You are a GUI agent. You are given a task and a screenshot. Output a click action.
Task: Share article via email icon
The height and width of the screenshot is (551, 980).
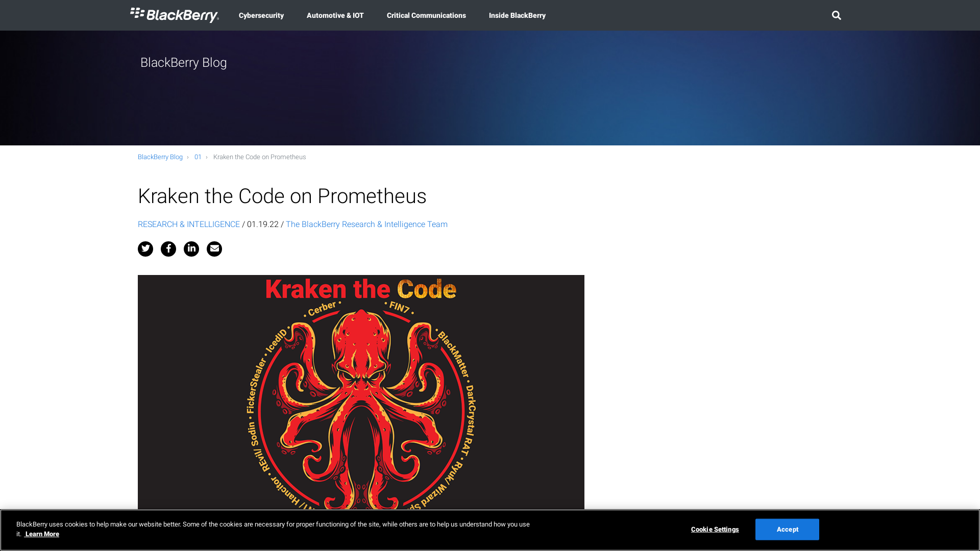pyautogui.click(x=214, y=249)
